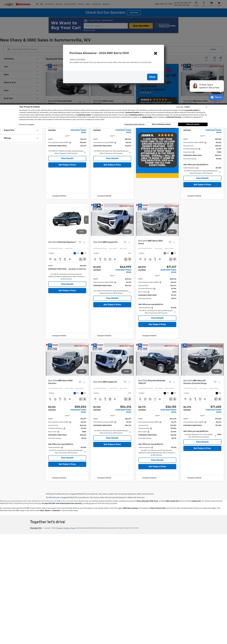
Task: Click Deny marketing cookies button
Action: click(x=161, y=124)
